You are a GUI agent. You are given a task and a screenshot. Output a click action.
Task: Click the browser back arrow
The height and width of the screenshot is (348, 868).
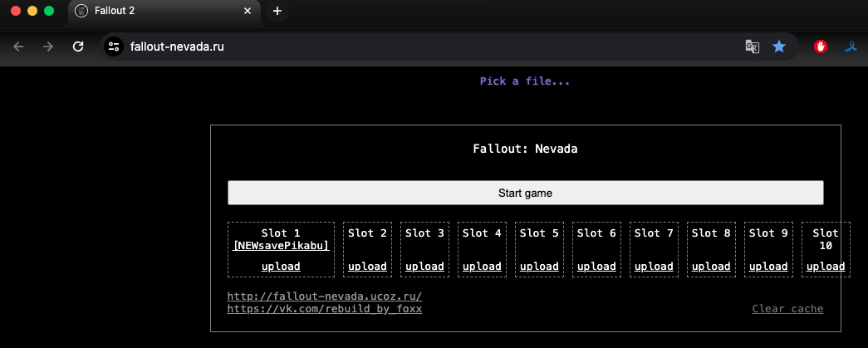pos(18,47)
